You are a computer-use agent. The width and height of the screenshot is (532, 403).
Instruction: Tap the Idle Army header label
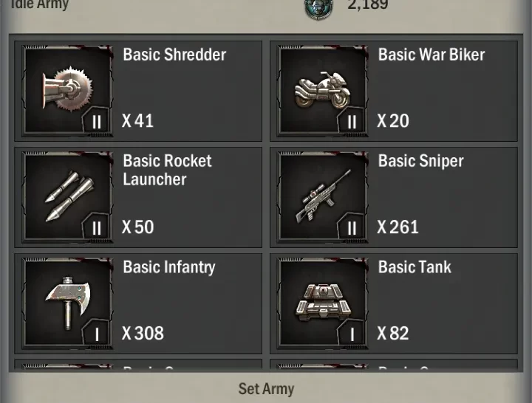tap(39, 4)
